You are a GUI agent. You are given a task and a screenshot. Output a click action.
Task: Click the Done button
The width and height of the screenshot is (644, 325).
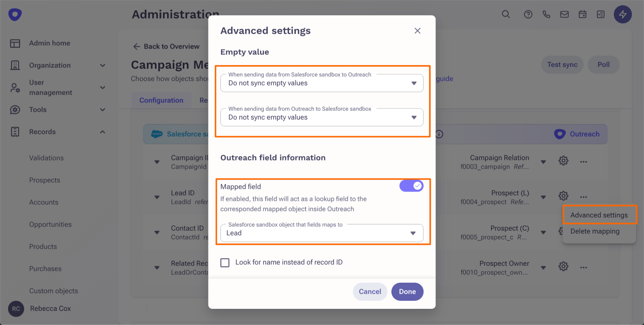point(407,292)
